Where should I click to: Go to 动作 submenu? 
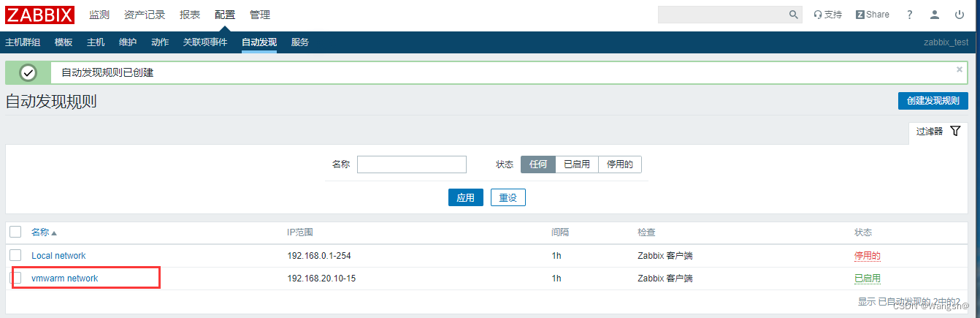[x=160, y=42]
